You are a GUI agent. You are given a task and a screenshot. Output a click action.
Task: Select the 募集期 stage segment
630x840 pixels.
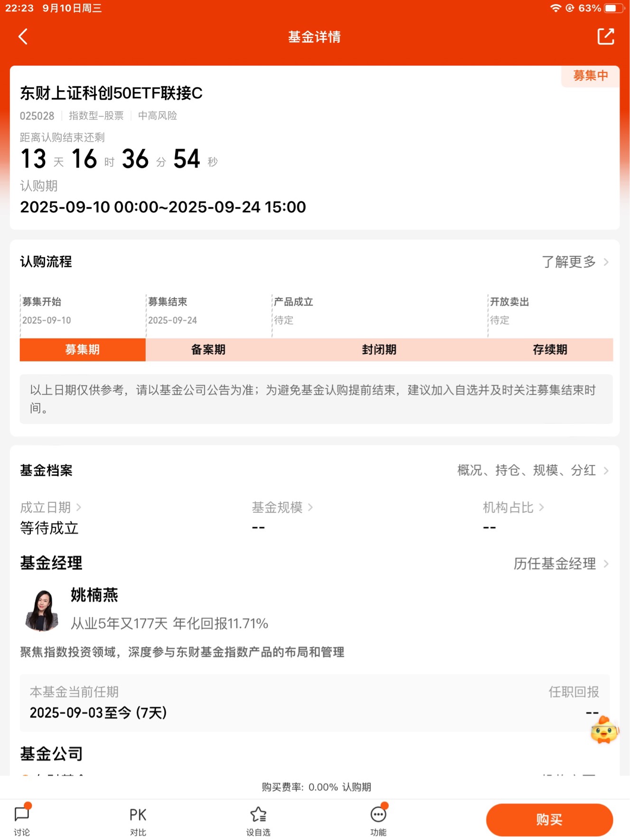[x=83, y=349]
